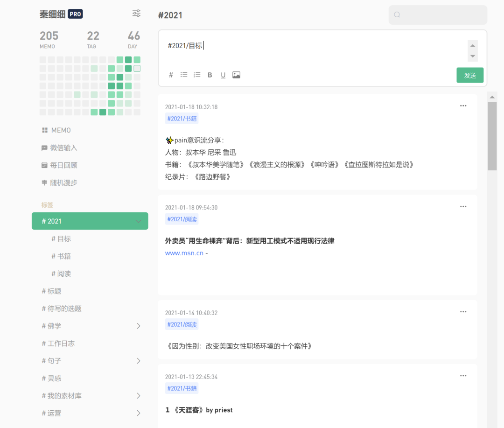Select the # 工作日志 tag
This screenshot has height=428, width=504.
point(58,344)
